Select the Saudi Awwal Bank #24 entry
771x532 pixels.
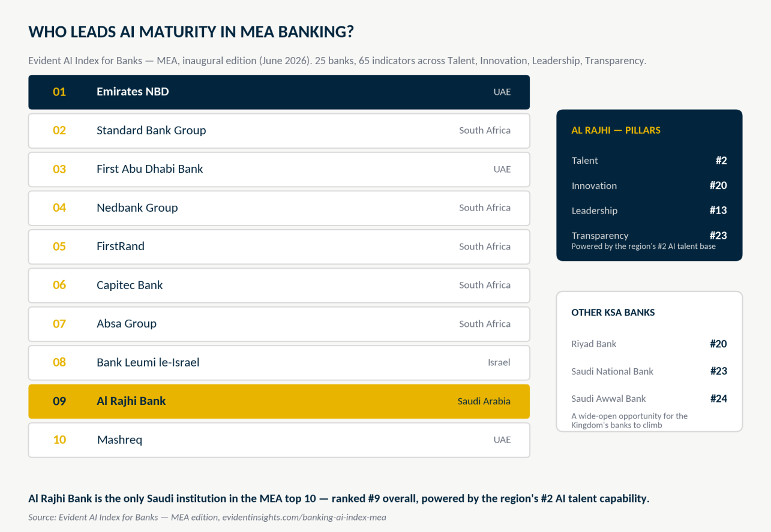point(649,399)
